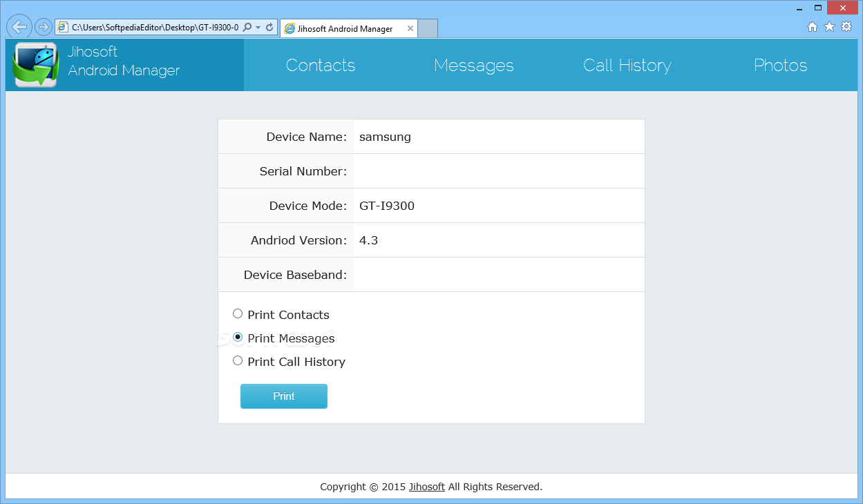Open the Photos section
The image size is (863, 504).
pyautogui.click(x=781, y=65)
